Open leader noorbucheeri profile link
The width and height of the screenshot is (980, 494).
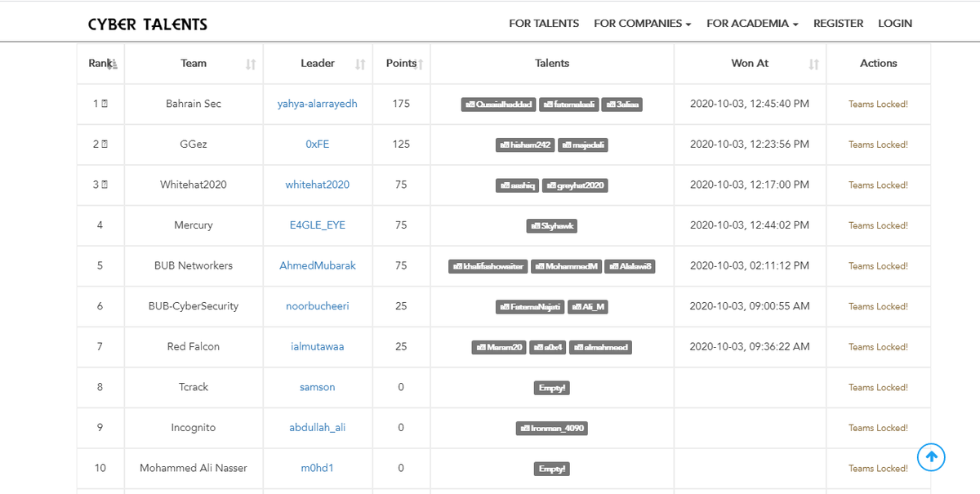click(x=318, y=306)
